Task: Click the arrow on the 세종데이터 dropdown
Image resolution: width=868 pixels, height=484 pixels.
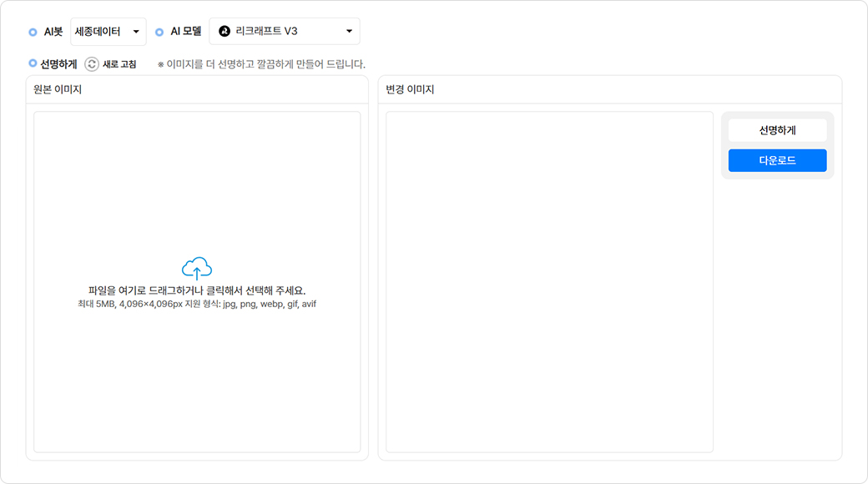Action: (136, 32)
